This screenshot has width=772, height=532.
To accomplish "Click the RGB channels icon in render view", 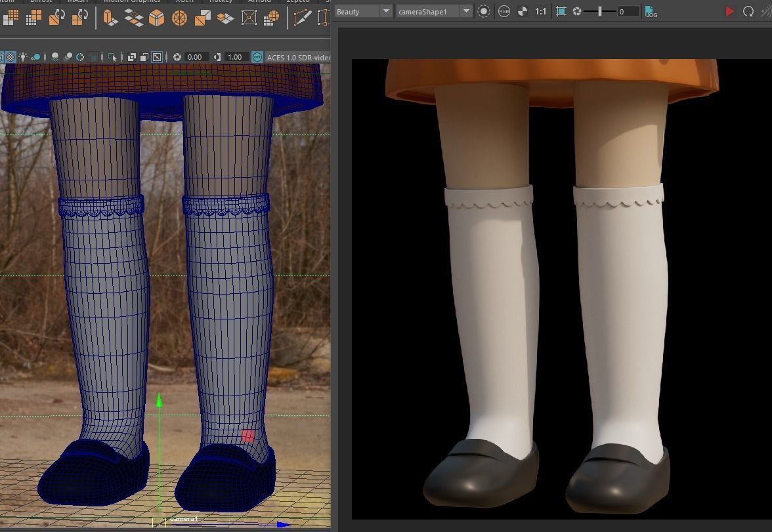I will coord(504,11).
